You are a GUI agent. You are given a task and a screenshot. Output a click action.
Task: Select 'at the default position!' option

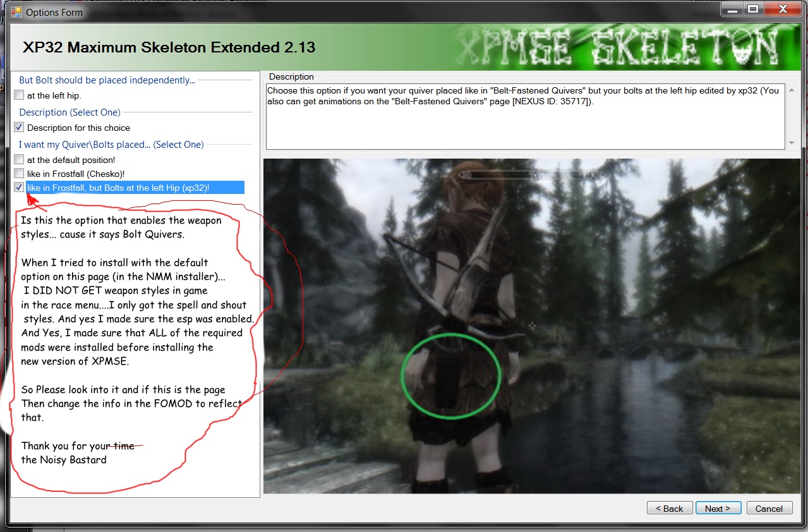pyautogui.click(x=18, y=159)
